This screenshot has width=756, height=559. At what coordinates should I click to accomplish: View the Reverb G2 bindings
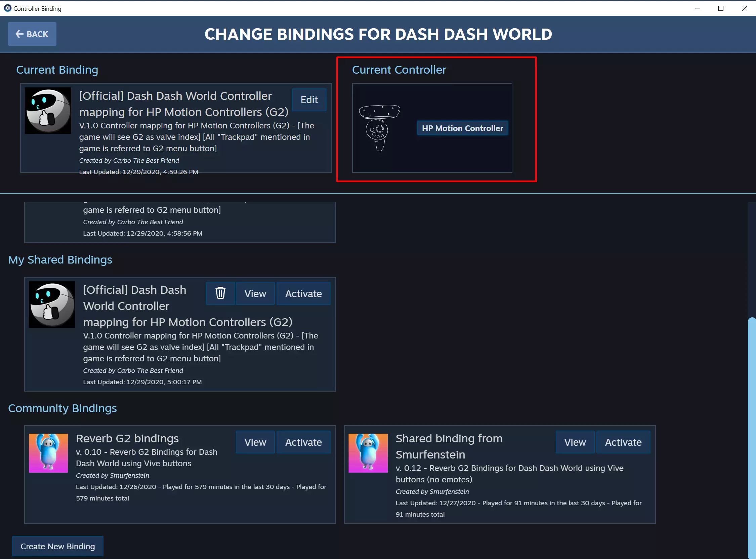click(x=255, y=442)
